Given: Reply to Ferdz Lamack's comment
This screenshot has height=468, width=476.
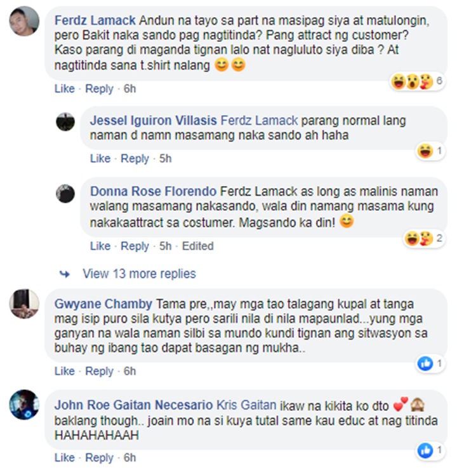Looking at the screenshot, I should pos(99,89).
